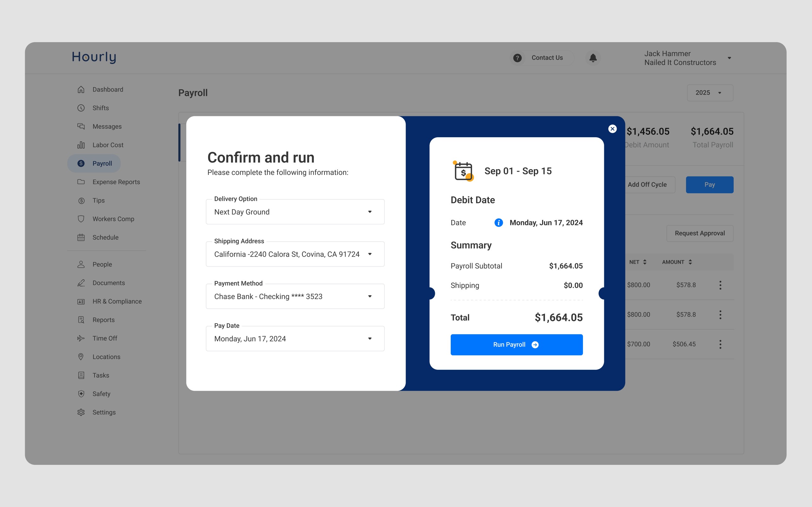The image size is (812, 507).
Task: Click the help question mark icon
Action: point(517,58)
